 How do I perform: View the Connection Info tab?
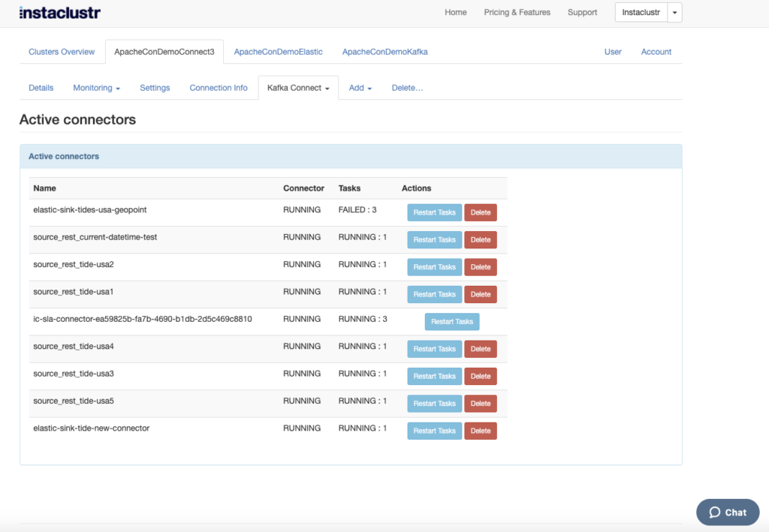219,88
